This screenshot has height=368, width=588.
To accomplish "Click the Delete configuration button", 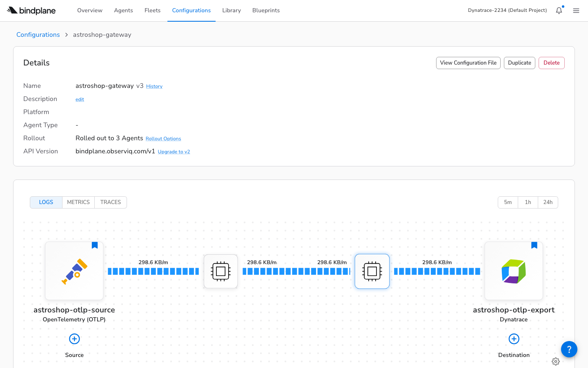I will (x=551, y=63).
